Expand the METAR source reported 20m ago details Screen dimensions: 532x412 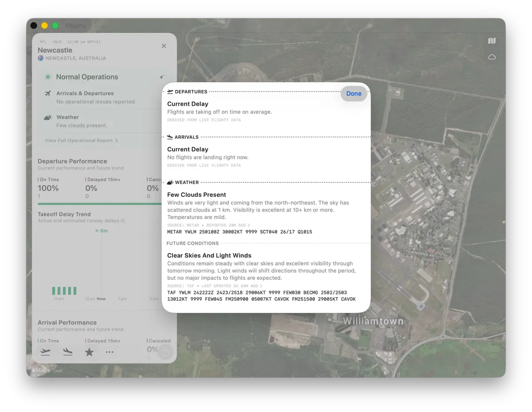(208, 225)
